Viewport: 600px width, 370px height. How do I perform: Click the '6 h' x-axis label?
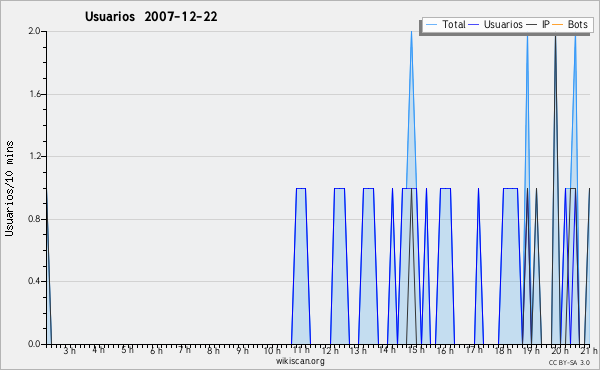(x=156, y=351)
